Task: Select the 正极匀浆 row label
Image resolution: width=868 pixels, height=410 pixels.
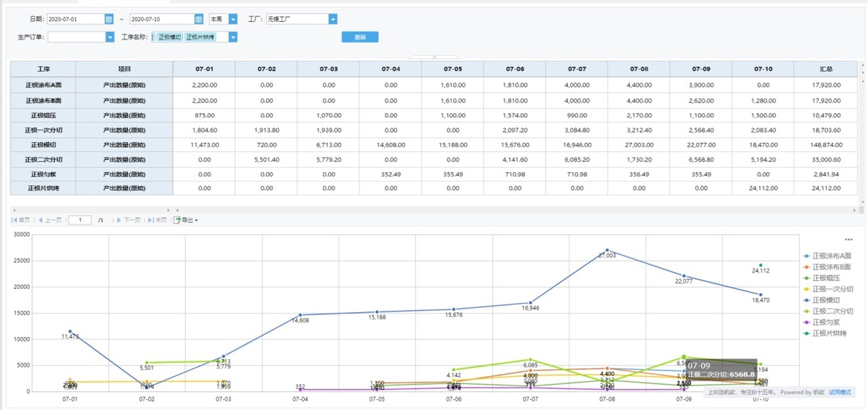Action: (43, 174)
